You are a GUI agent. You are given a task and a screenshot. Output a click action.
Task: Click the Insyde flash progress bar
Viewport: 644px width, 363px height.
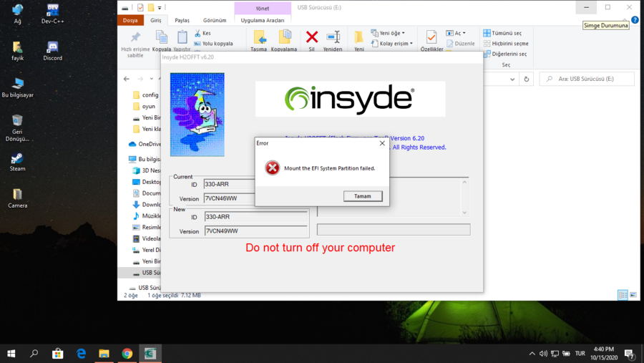pos(394,230)
